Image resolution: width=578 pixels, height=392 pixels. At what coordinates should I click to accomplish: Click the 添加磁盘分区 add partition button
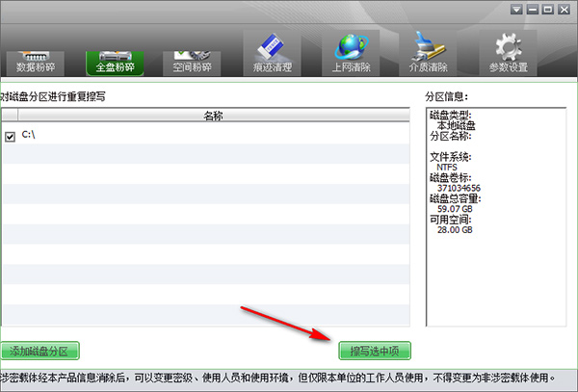click(x=39, y=351)
